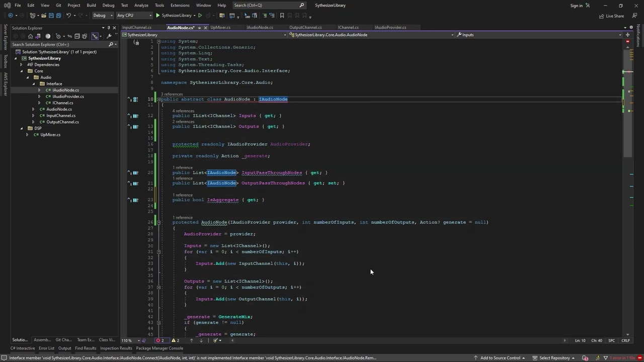Click the Save icon in the toolbar
This screenshot has width=644, height=362.
click(51, 16)
